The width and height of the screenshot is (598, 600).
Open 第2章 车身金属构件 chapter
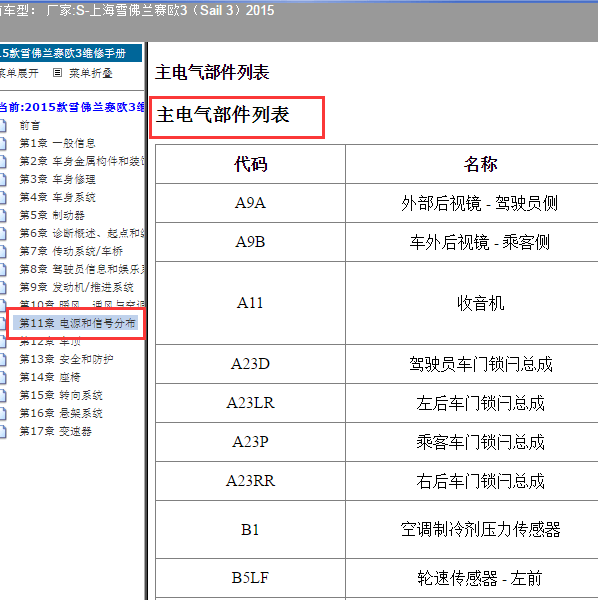82,161
